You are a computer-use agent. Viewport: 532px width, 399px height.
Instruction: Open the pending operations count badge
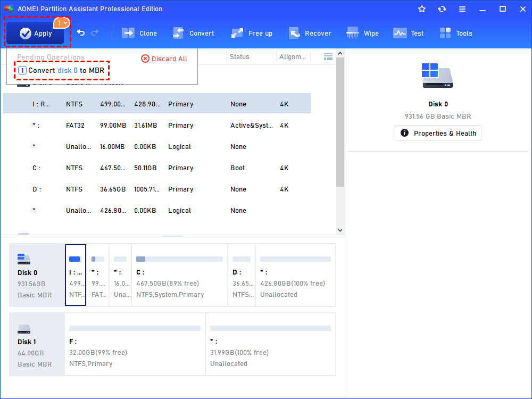tap(62, 23)
